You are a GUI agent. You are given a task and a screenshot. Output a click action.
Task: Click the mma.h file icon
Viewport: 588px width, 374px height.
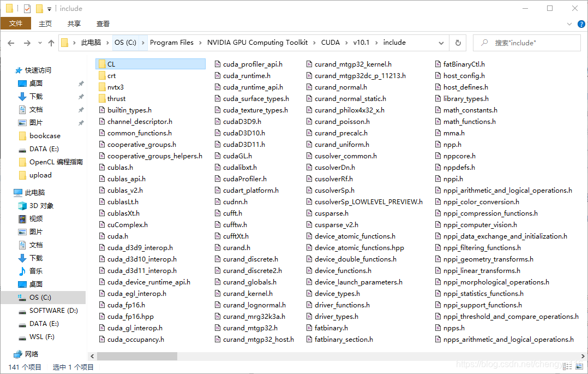437,133
